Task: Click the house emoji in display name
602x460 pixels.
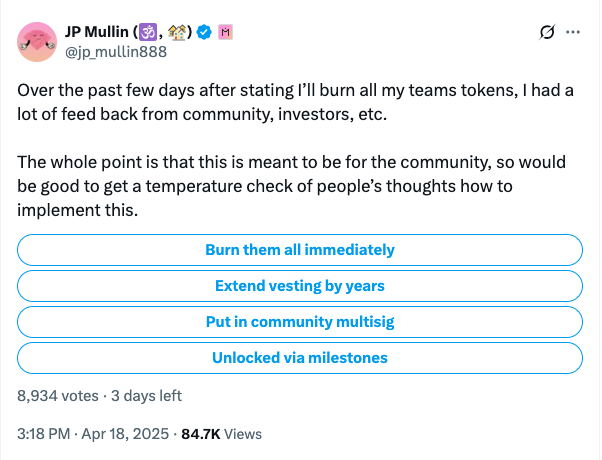Action: [176, 31]
